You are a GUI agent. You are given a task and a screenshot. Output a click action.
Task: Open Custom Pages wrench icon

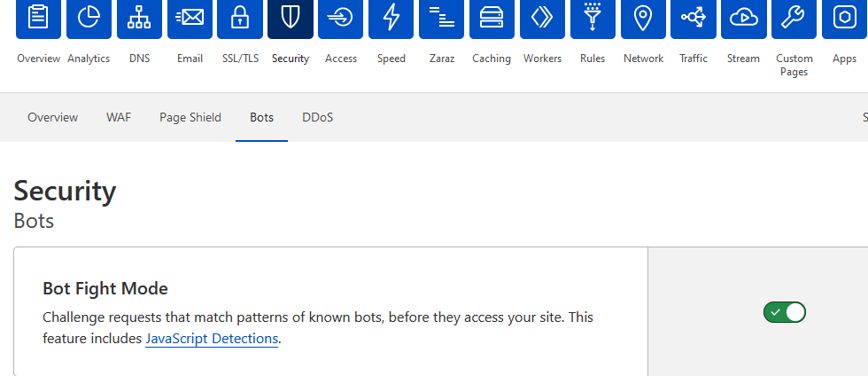pyautogui.click(x=794, y=18)
